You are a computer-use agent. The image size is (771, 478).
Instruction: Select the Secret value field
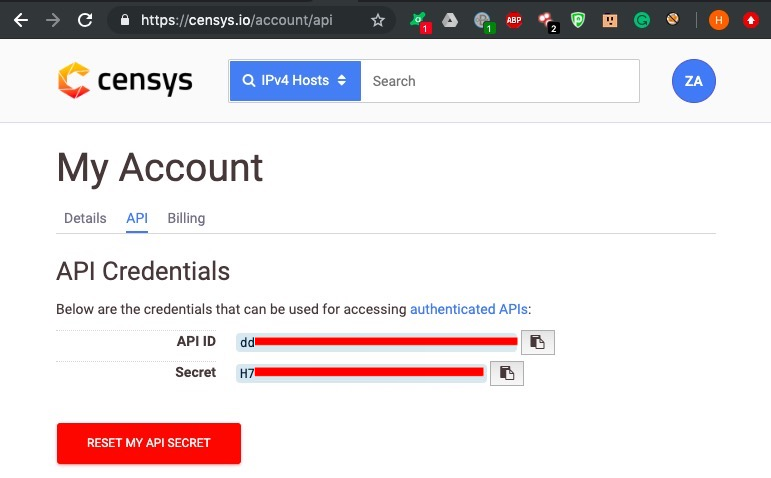point(361,373)
